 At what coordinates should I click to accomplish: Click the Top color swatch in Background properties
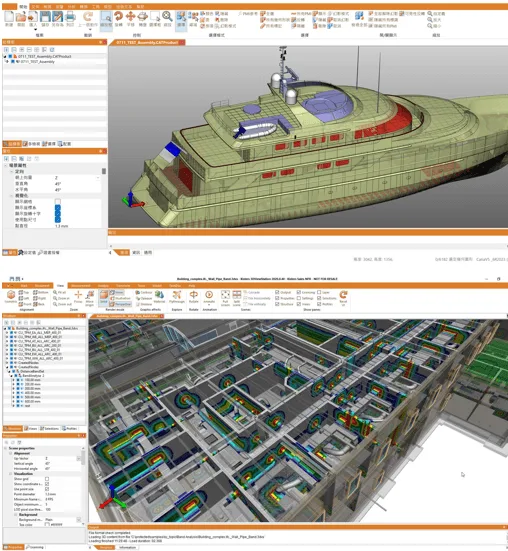[47, 524]
